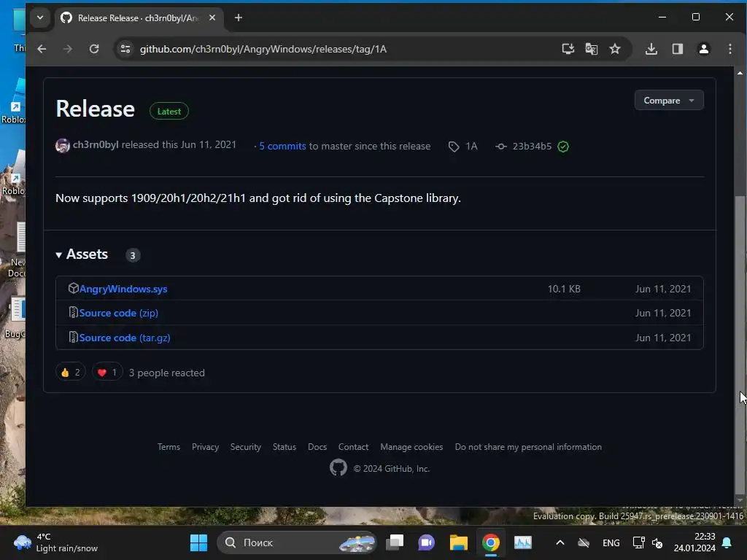Open Chrome three-dot menu
Viewport: 747px width, 560px height.
[x=729, y=49]
